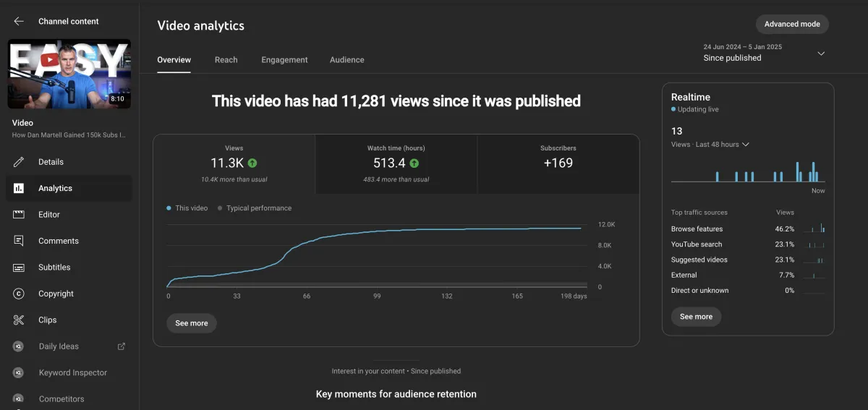Switch to the Reach tab
The image size is (868, 410).
pyautogui.click(x=226, y=60)
